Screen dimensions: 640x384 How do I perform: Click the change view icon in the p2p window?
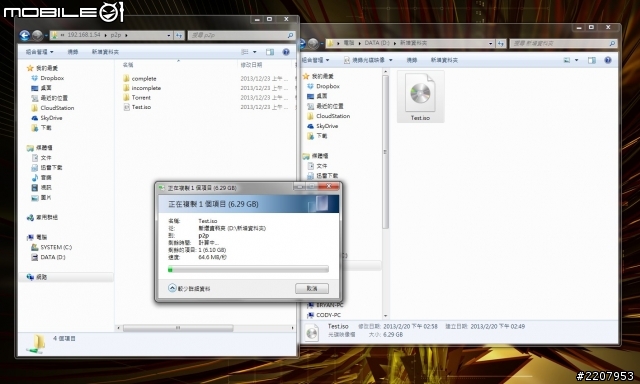pos(245,52)
